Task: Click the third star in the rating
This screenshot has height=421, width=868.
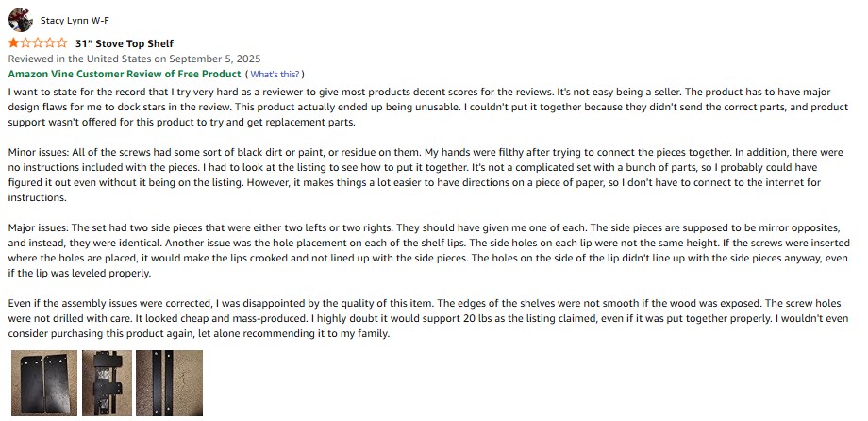Action: point(38,43)
